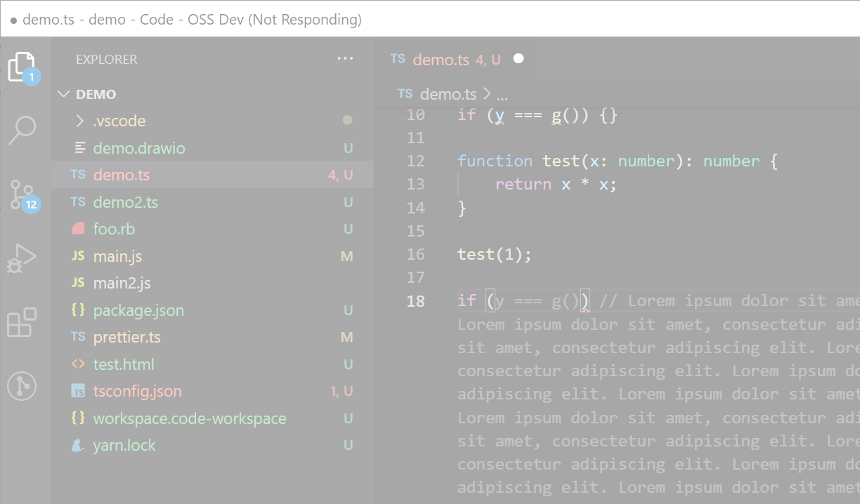Image resolution: width=860 pixels, height=504 pixels.
Task: Switch to the demo.ts editor tab
Action: [x=441, y=60]
